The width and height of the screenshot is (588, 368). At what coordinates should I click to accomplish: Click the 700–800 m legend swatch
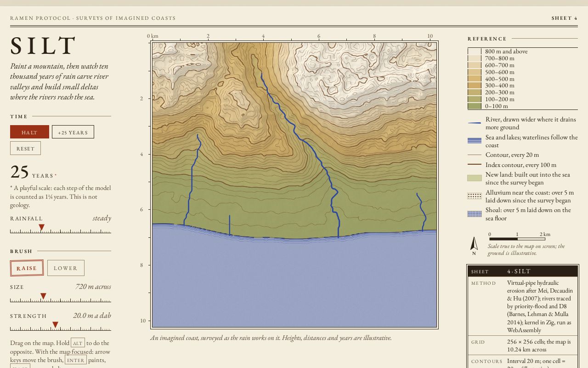[475, 58]
